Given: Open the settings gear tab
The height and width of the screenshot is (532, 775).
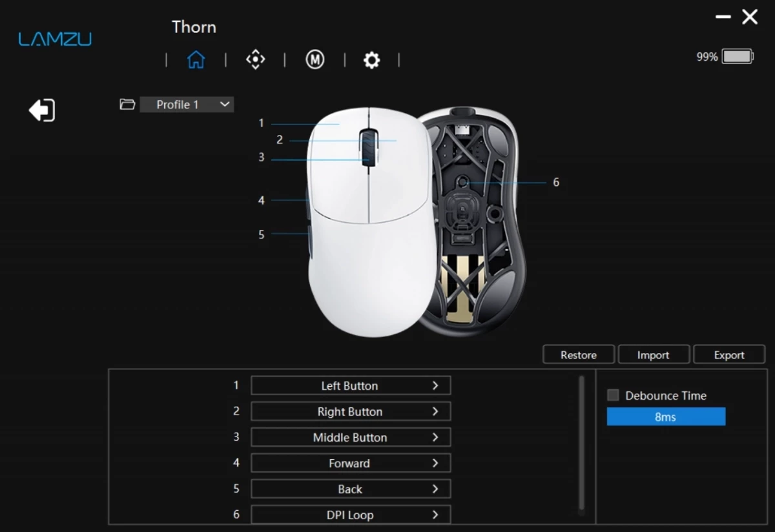Looking at the screenshot, I should (x=371, y=60).
